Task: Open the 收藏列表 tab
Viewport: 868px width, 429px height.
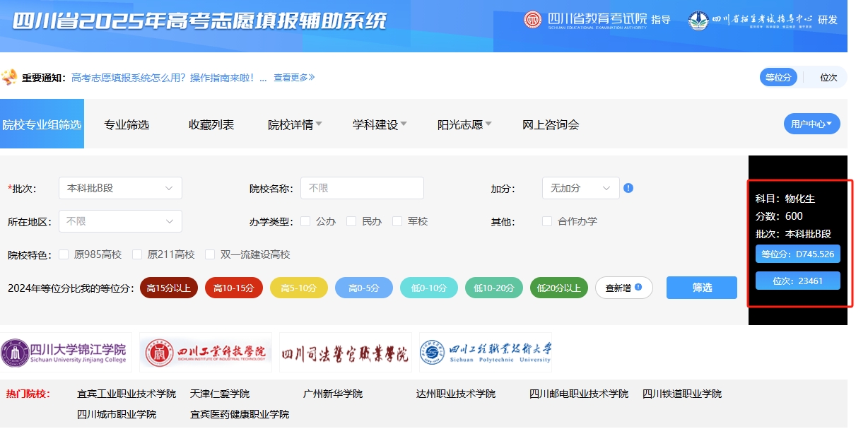Action: tap(211, 125)
